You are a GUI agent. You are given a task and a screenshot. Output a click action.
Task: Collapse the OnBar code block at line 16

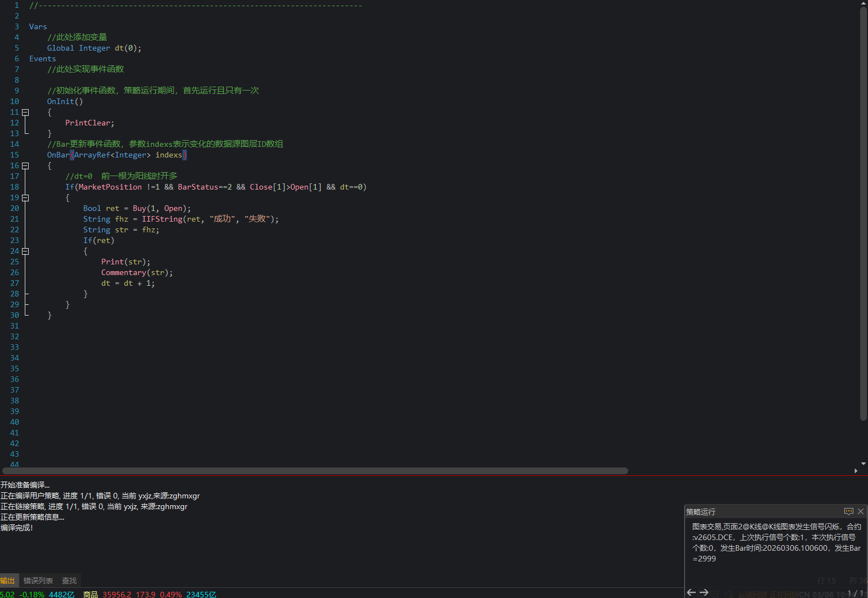pyautogui.click(x=25, y=165)
